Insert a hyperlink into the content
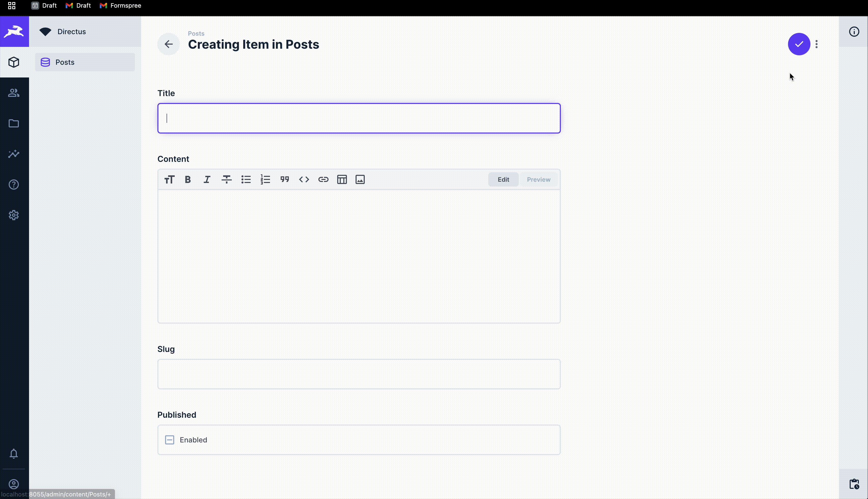The image size is (868, 499). click(323, 179)
